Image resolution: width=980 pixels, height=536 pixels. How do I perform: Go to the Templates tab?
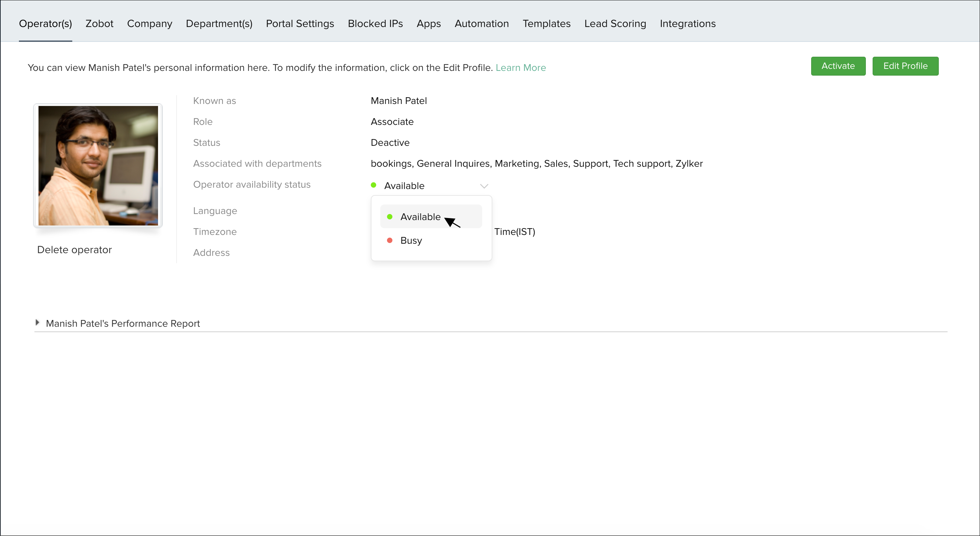(546, 24)
